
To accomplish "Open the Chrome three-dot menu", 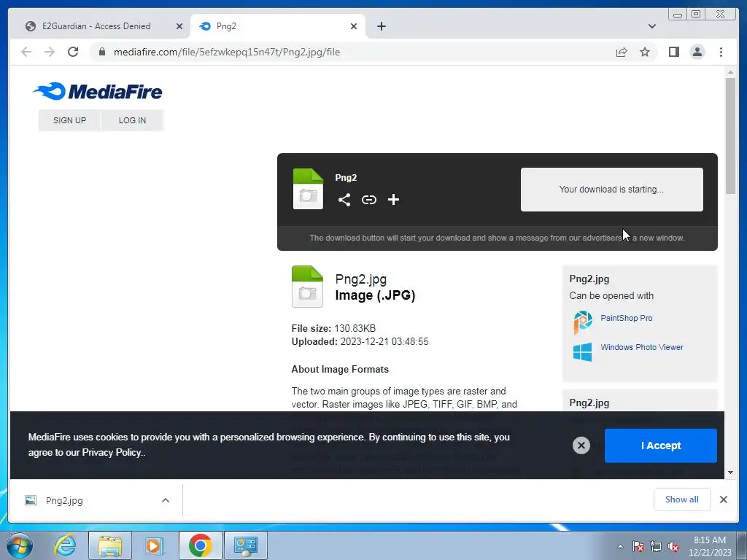I will (x=721, y=52).
